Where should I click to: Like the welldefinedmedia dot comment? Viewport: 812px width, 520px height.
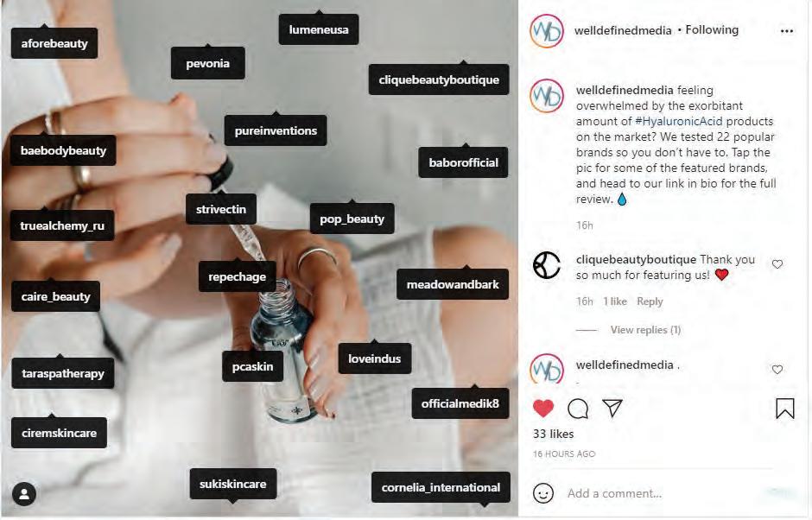coord(777,370)
